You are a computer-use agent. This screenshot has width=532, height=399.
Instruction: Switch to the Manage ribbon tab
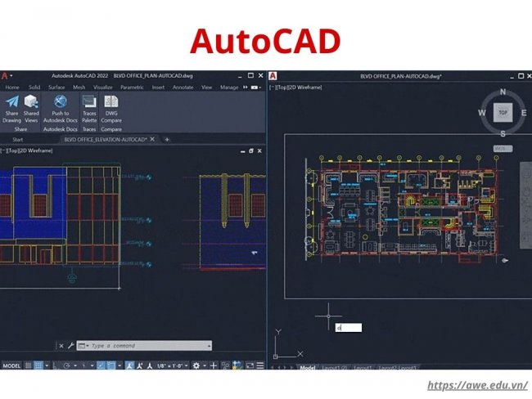[229, 87]
